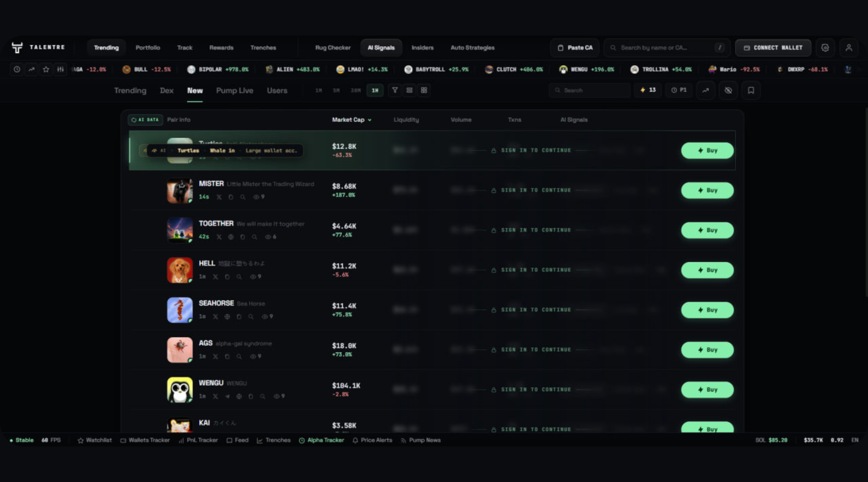
Task: Open the Portfolio nav tab
Action: tap(148, 47)
